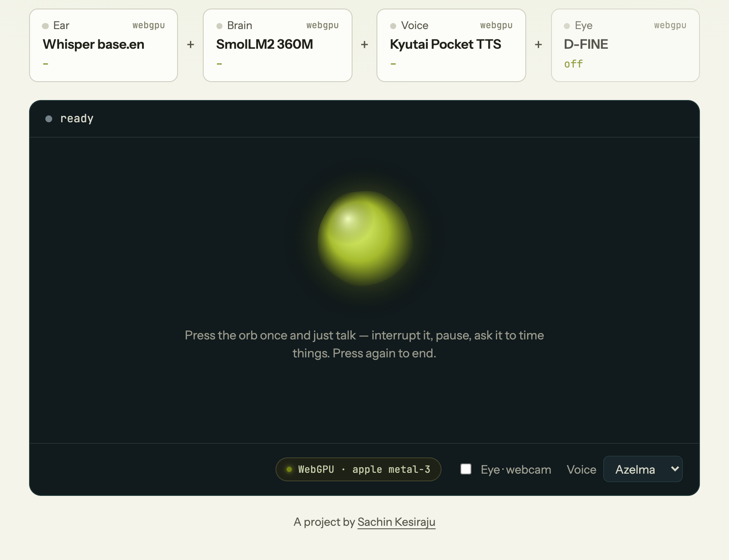This screenshot has height=560, width=729.
Task: Click the plus sign between Voice and Eye
Action: click(x=539, y=44)
